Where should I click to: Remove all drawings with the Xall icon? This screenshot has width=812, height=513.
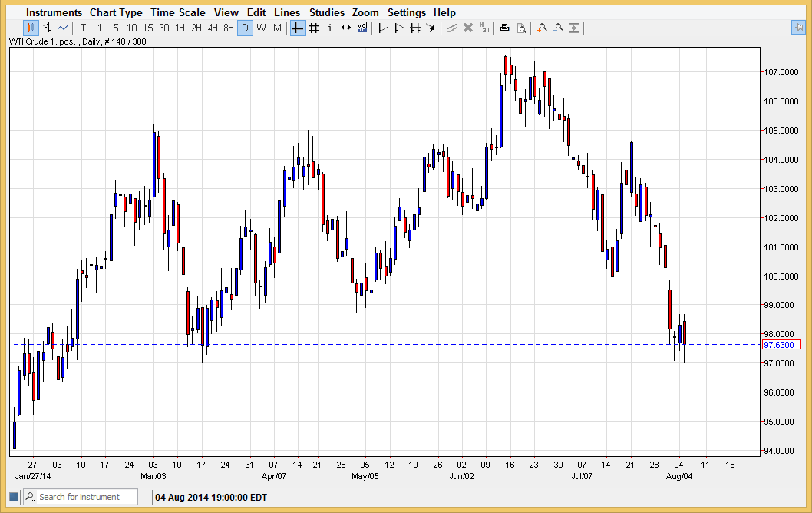[x=483, y=28]
